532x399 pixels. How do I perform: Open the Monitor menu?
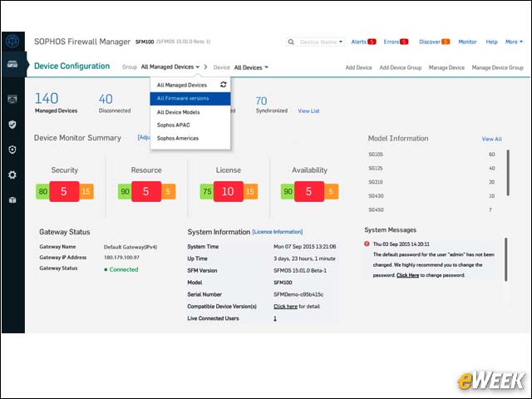tap(467, 42)
